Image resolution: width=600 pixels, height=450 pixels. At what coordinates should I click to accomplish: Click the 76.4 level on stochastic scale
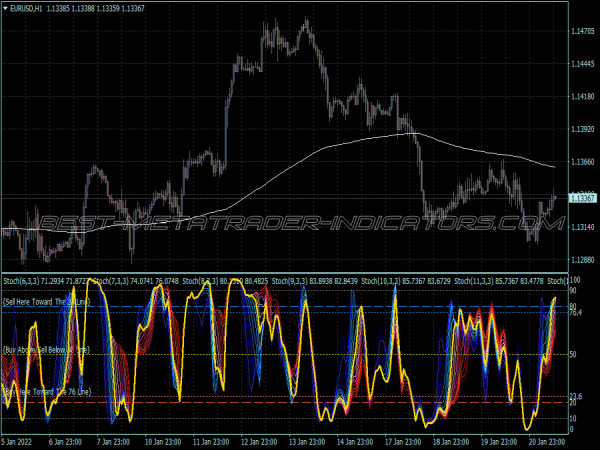pyautogui.click(x=576, y=313)
